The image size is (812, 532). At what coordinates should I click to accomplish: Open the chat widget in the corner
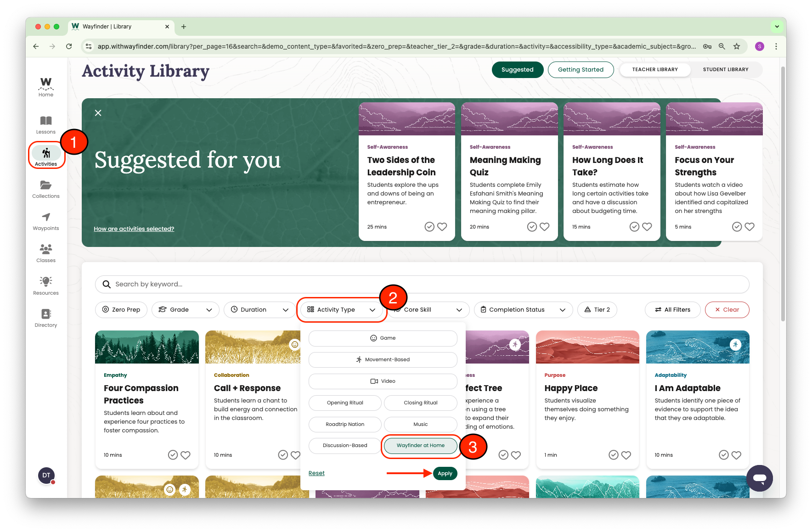coord(760,478)
